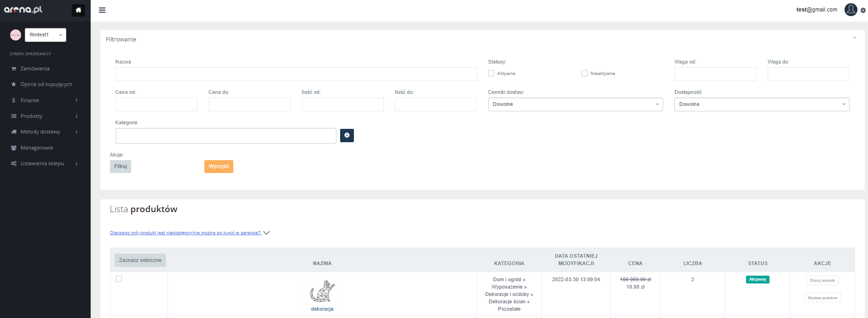Click the Produkty list icon
Viewport: 868px width, 318px height.
(x=14, y=116)
